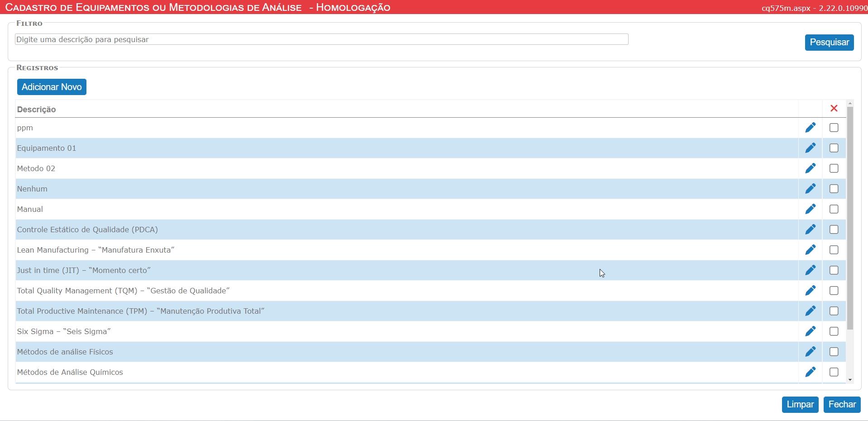Open edit for the Nenhum row

point(811,189)
